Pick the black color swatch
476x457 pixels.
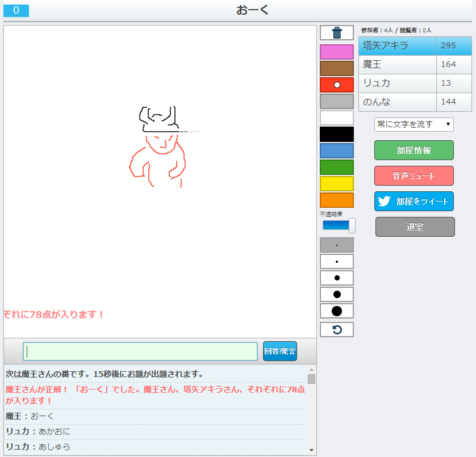337,134
